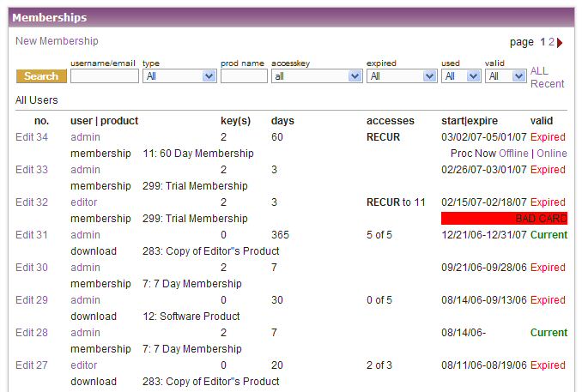Click admin user in row 28
This screenshot has height=392, width=582.
pyautogui.click(x=85, y=333)
